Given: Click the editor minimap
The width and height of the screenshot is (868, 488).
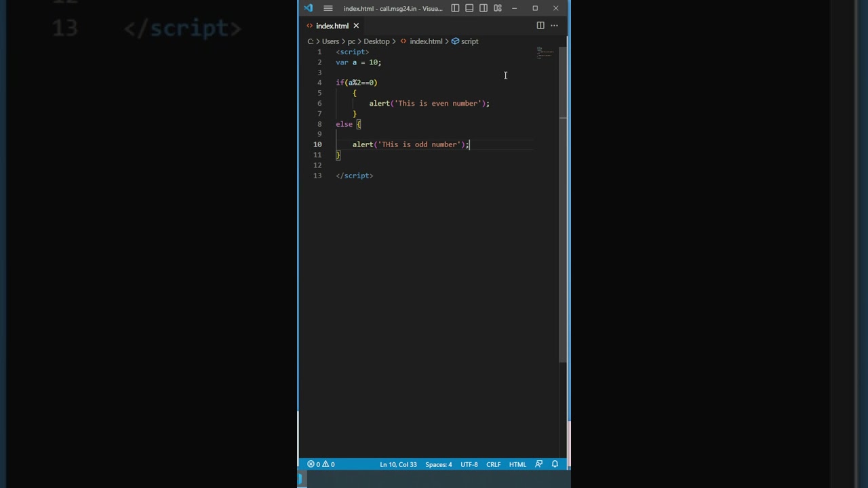Looking at the screenshot, I should click(545, 53).
